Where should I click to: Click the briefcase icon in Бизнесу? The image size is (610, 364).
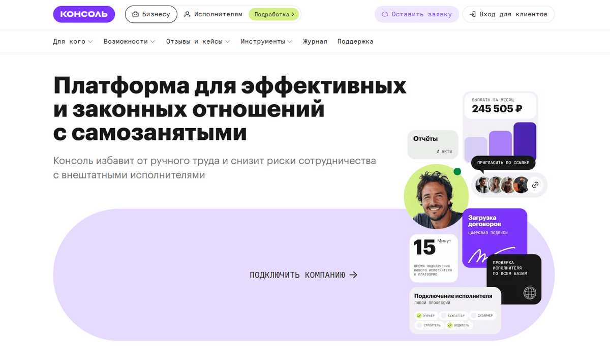[x=135, y=14]
